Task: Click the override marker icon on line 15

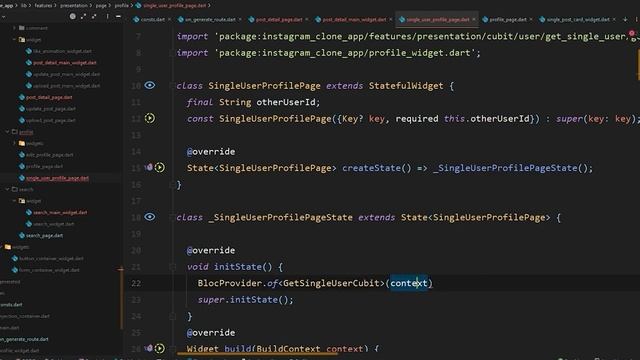Action: pos(149,167)
